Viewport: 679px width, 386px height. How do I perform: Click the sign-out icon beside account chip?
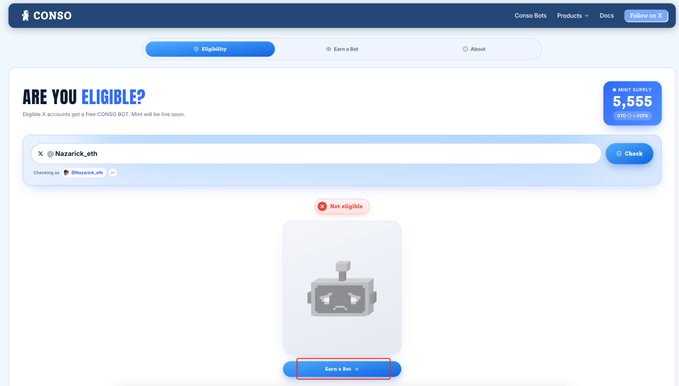coord(113,172)
